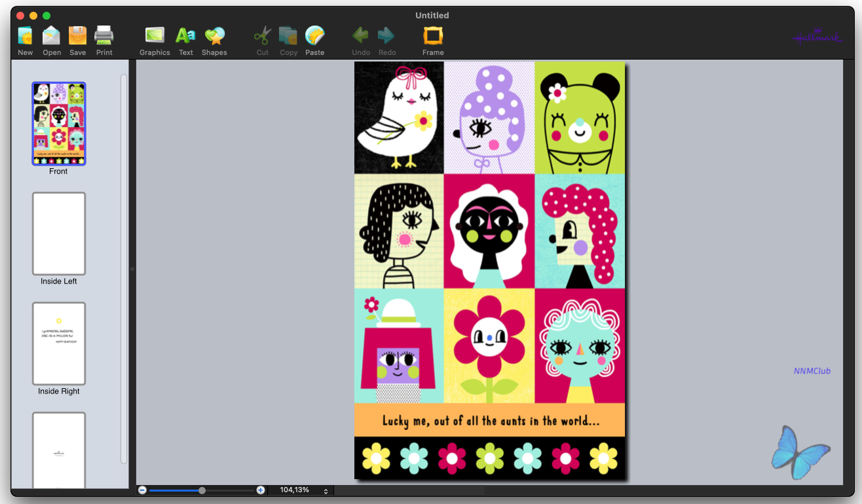This screenshot has height=504, width=862.
Task: Select the partially visible back page thumbnail
Action: 59,450
